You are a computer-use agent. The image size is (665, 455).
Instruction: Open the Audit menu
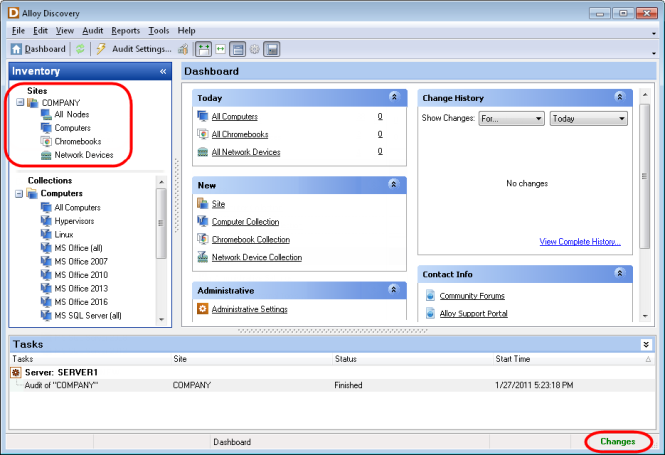(92, 31)
